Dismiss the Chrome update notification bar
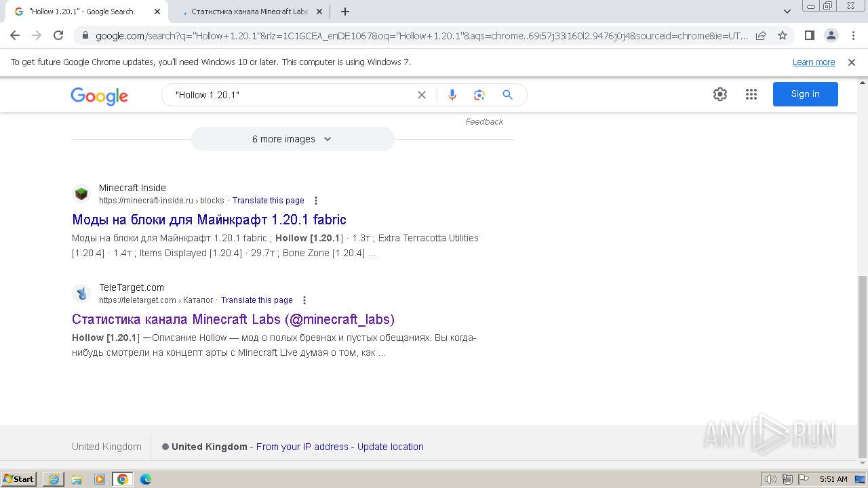The height and width of the screenshot is (488, 868). pos(852,62)
